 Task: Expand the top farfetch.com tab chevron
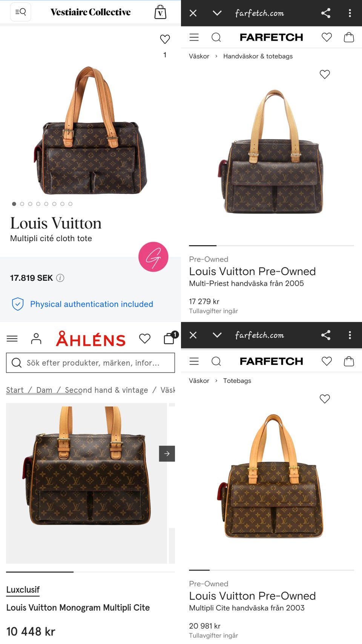(x=217, y=13)
